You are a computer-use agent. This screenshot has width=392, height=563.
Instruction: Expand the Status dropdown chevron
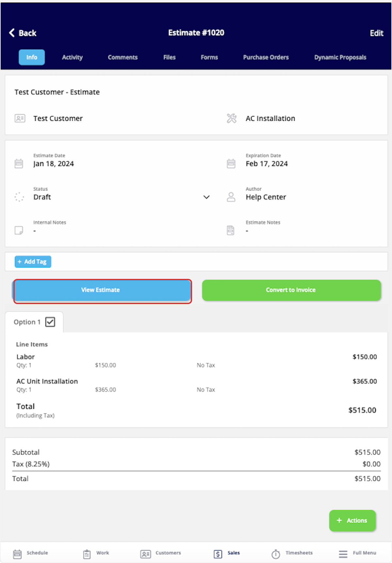[x=206, y=197]
